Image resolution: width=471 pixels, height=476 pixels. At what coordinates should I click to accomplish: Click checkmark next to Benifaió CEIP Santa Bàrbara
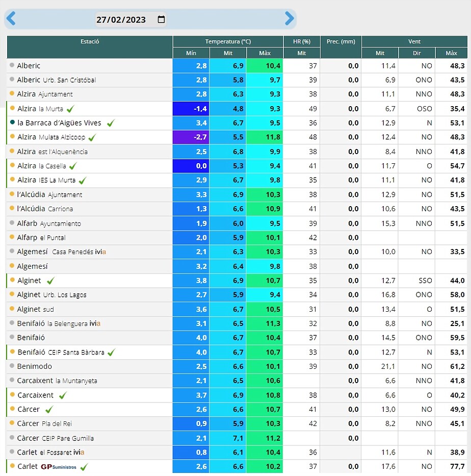click(x=111, y=352)
